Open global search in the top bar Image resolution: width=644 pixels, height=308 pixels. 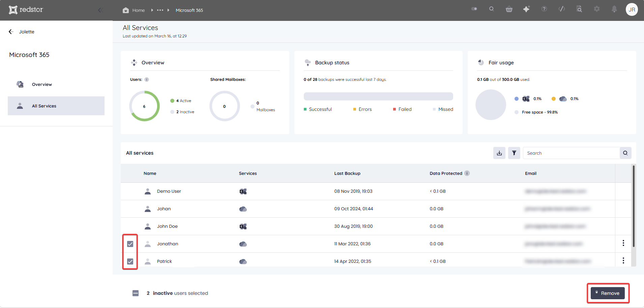[492, 9]
